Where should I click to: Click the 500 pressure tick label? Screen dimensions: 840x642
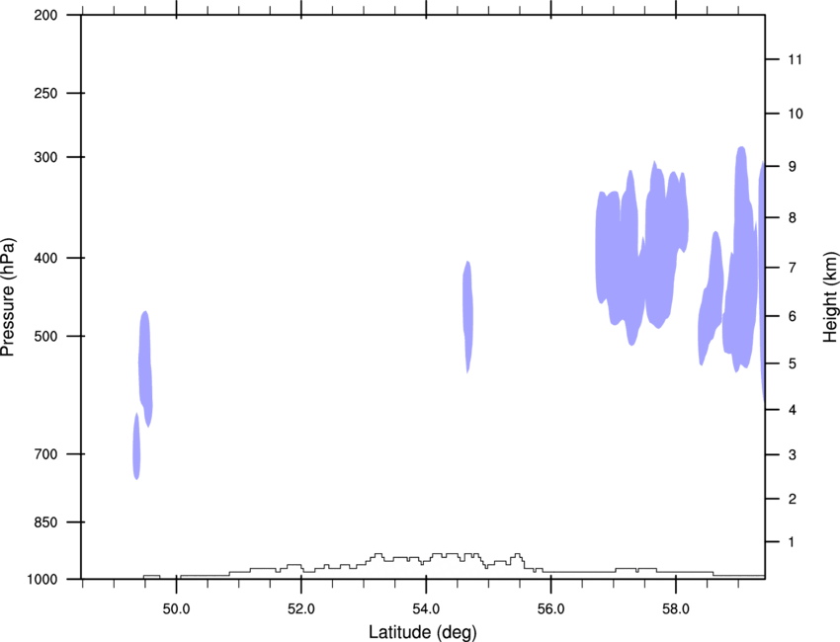(45, 336)
